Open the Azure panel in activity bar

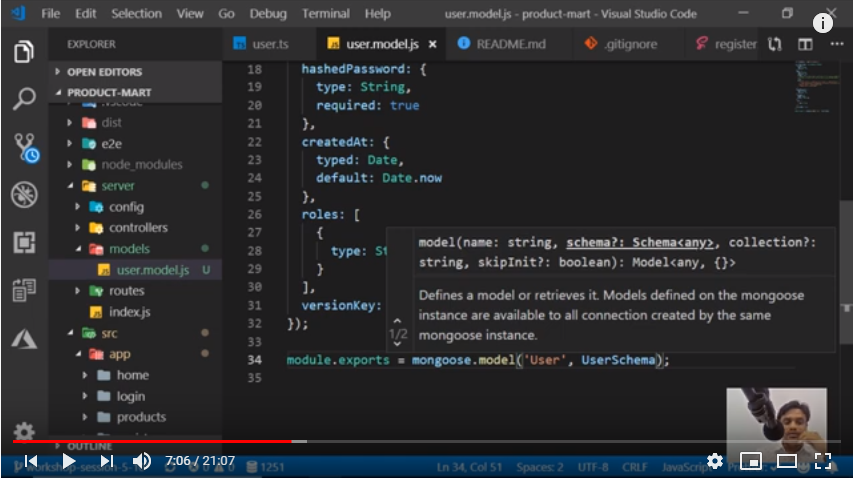[x=24, y=338]
